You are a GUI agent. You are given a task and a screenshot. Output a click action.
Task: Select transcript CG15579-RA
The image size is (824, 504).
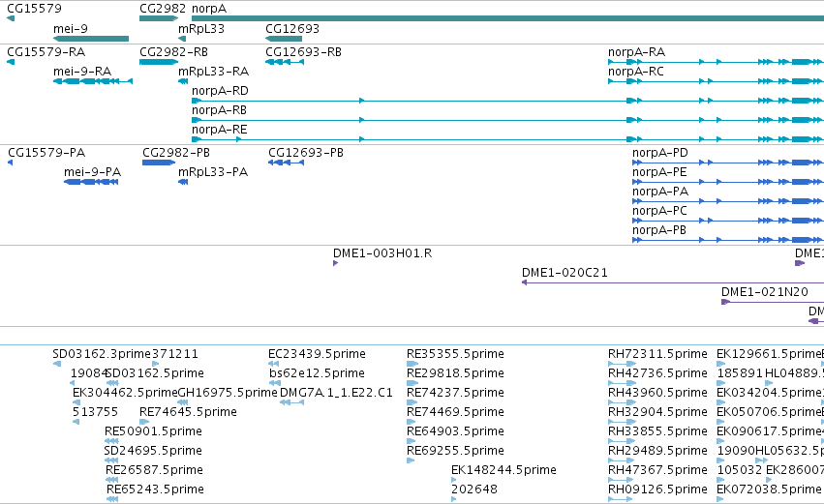click(46, 52)
